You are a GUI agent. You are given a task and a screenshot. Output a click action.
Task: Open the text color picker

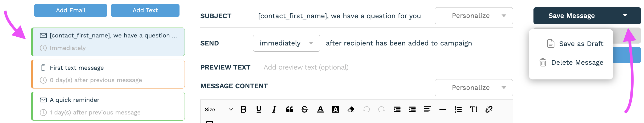point(320,109)
